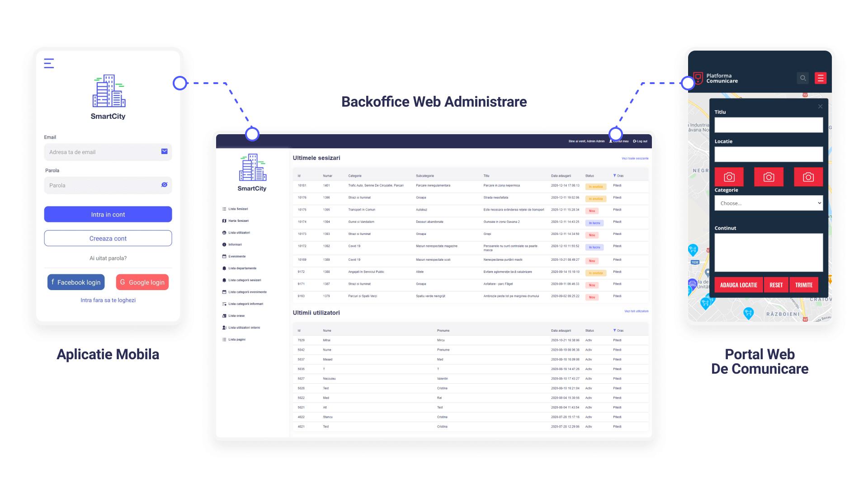Screen dimensions: 868x488
Task: Click 'In lucru' status of sesizare 10172
Action: [x=594, y=248]
